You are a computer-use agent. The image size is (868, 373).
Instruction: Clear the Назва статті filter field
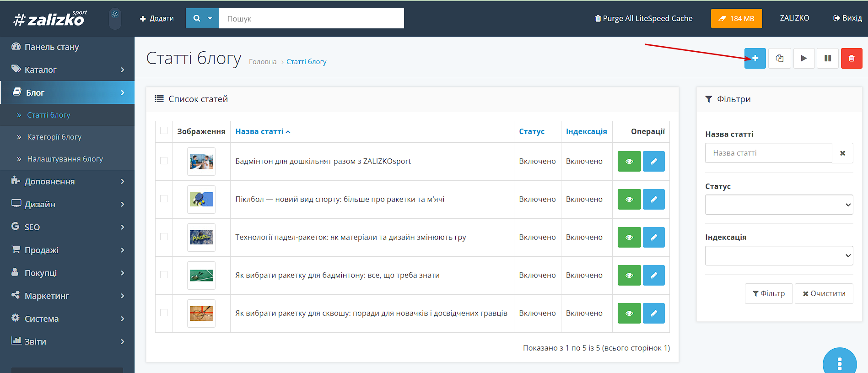pyautogui.click(x=842, y=153)
